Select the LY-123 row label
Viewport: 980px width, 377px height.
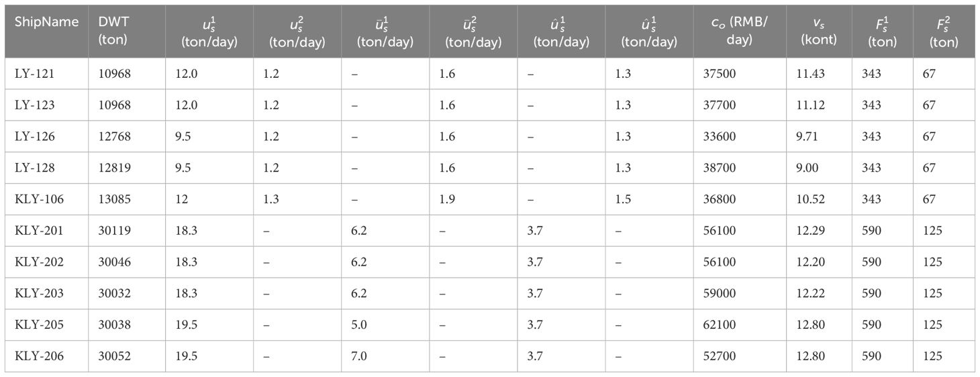coord(34,105)
